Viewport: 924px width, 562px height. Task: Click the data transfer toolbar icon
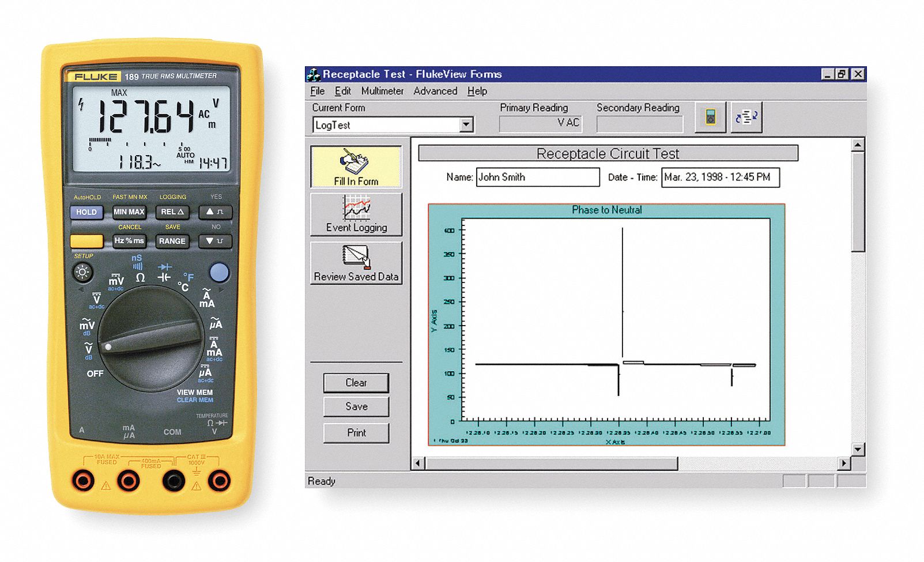(746, 118)
